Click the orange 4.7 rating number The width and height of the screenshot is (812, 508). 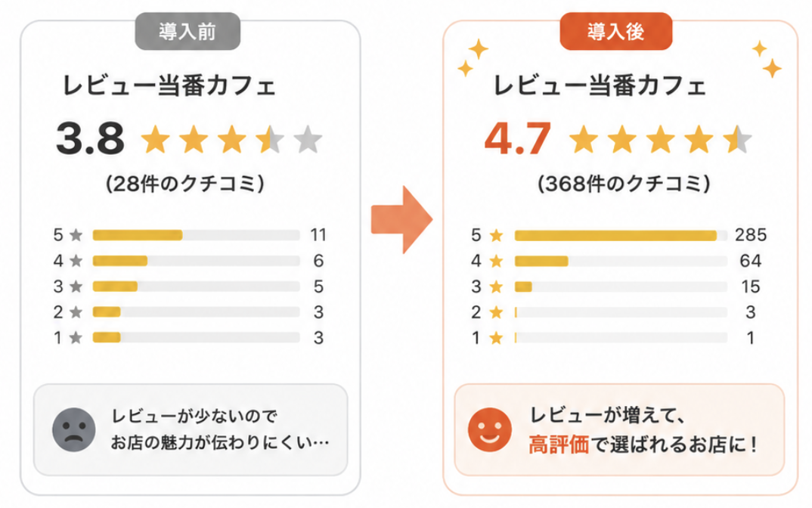coord(518,139)
